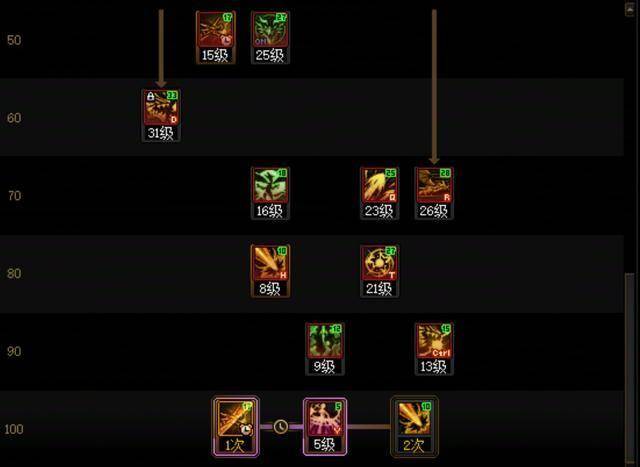This screenshot has width=640, height=467.
Task: Click the arrow pointing to the 26级 skill
Action: (434, 87)
